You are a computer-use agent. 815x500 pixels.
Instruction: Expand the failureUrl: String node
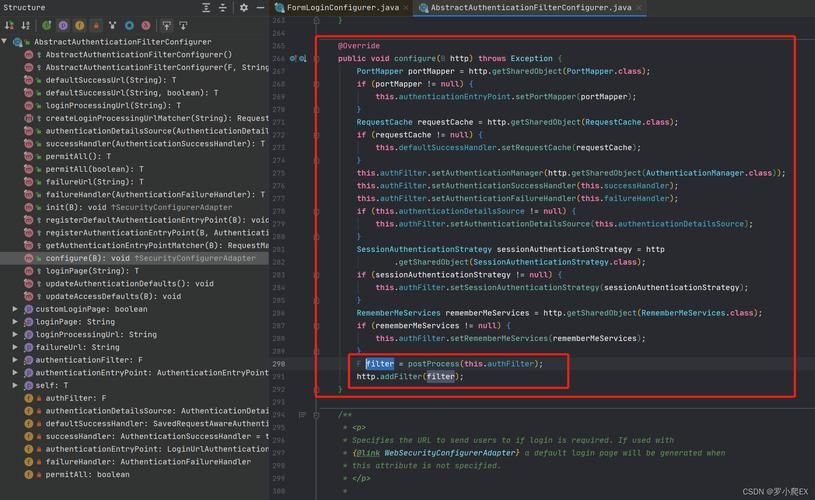[15, 347]
